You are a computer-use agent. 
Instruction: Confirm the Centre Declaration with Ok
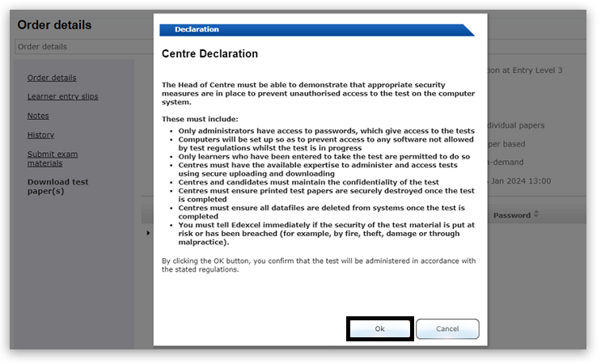(x=379, y=329)
